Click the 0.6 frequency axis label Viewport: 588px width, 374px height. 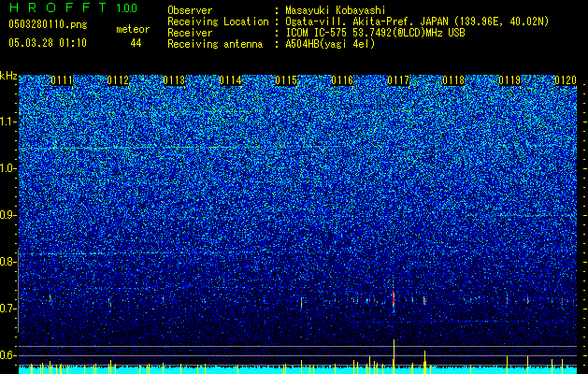coord(7,355)
